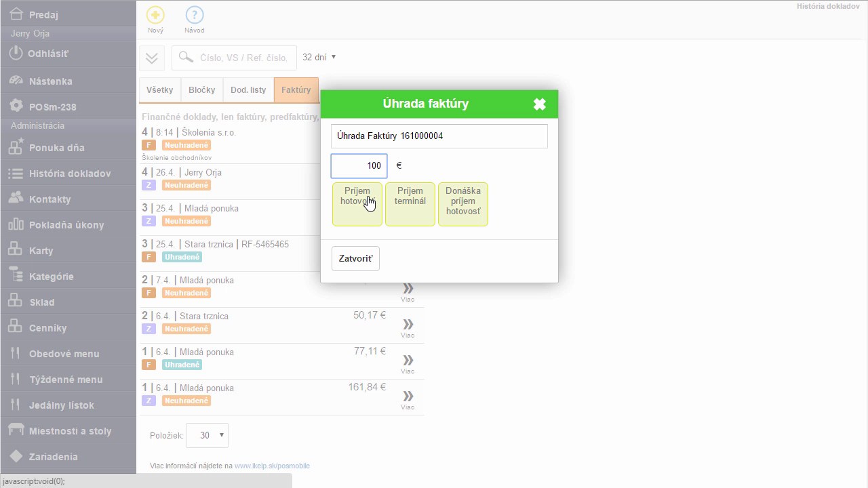Screen dimensions: 868x488
Task: Expand the double-chevron filter panel
Action: click(152, 58)
